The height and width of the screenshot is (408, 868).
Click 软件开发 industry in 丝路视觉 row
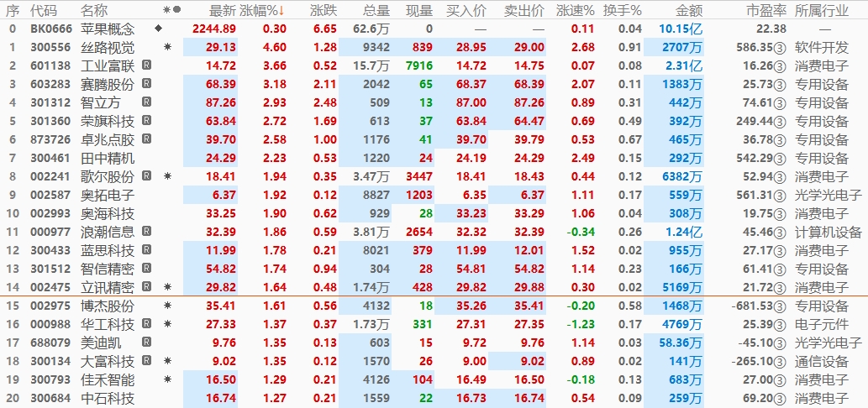[821, 48]
